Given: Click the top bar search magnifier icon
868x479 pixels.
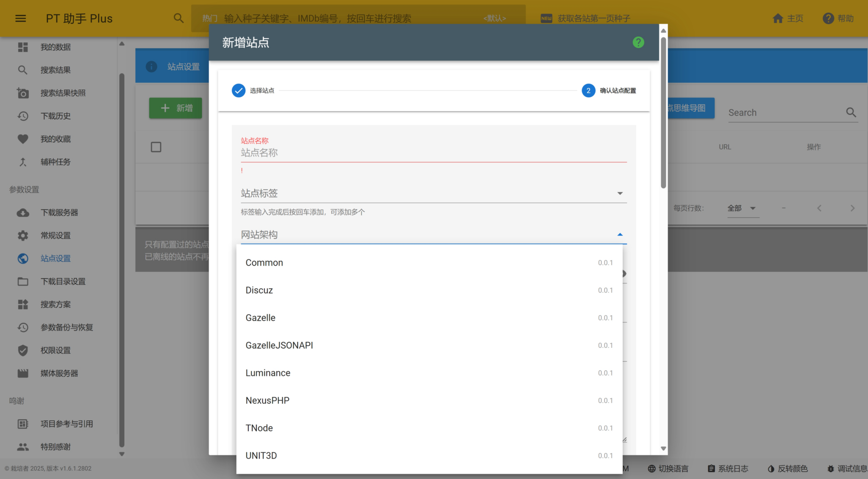Looking at the screenshot, I should tap(178, 18).
